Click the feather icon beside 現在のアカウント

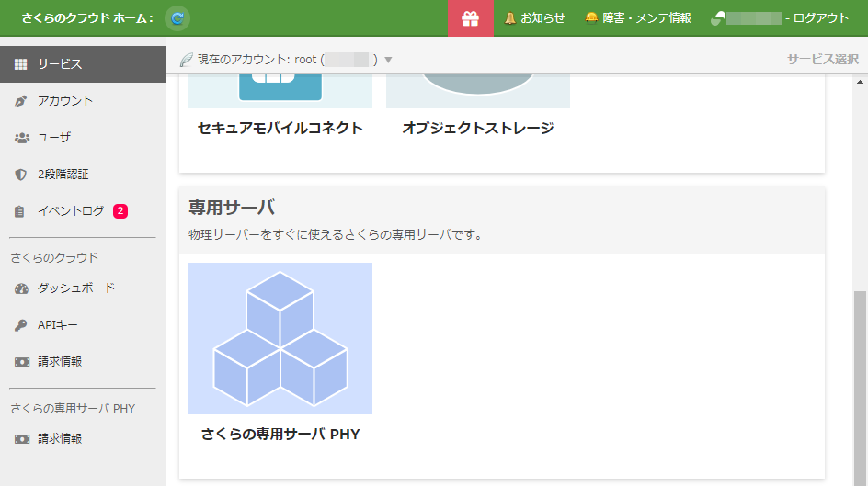[187, 60]
